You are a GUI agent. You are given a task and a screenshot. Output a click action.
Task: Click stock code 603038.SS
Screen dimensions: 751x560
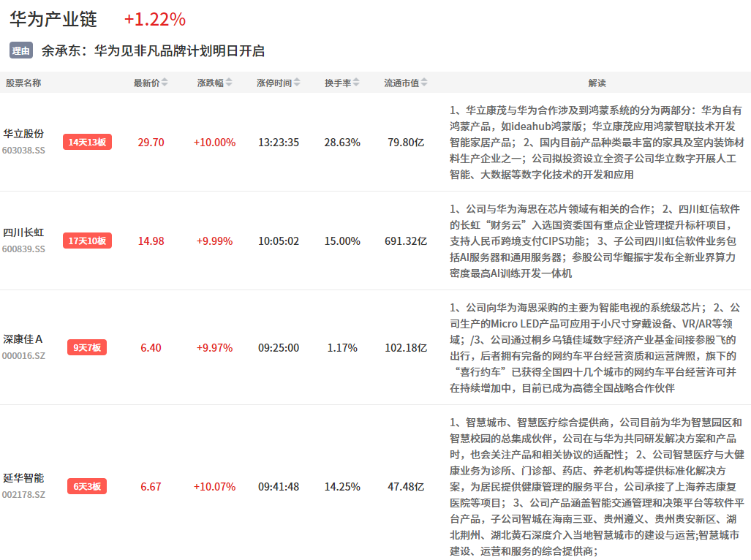(23, 150)
